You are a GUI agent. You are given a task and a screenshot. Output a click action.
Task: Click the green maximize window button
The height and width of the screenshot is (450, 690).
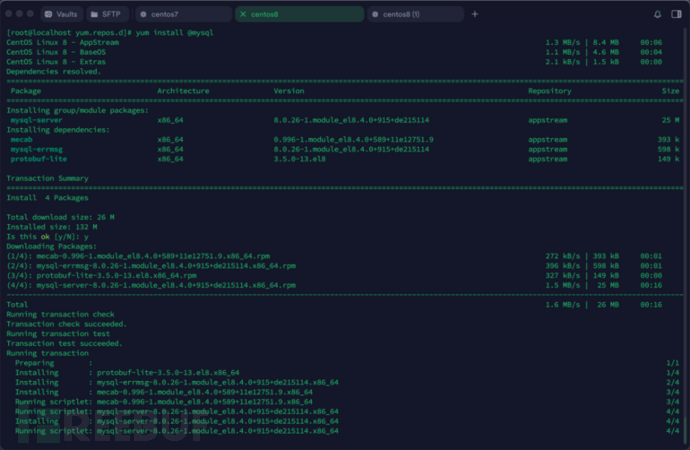[x=31, y=15]
